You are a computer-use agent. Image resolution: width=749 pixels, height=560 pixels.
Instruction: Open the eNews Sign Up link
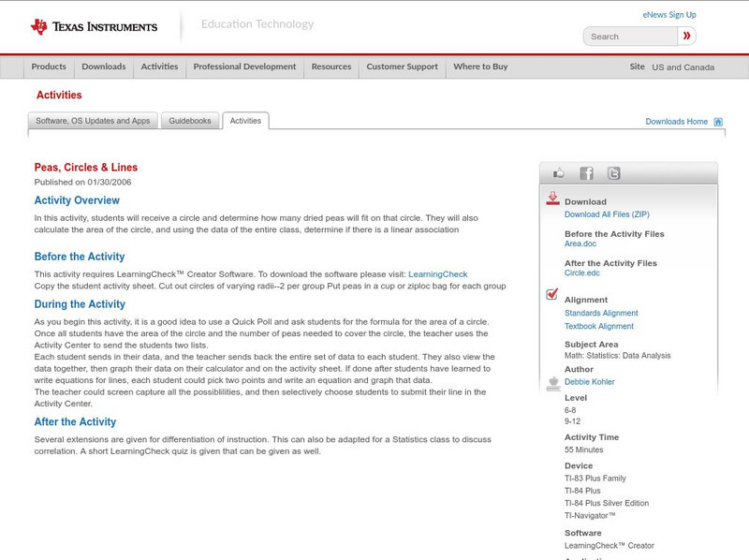click(x=669, y=15)
